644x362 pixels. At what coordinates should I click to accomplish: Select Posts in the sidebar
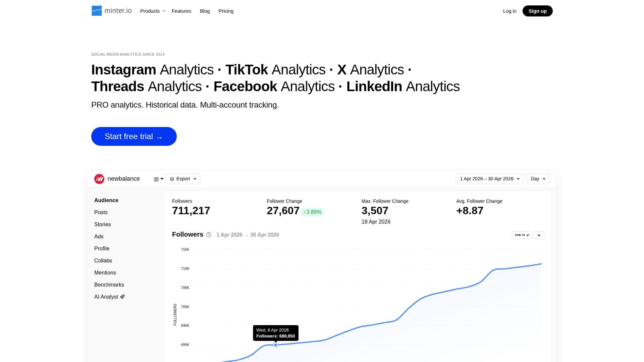tap(101, 213)
